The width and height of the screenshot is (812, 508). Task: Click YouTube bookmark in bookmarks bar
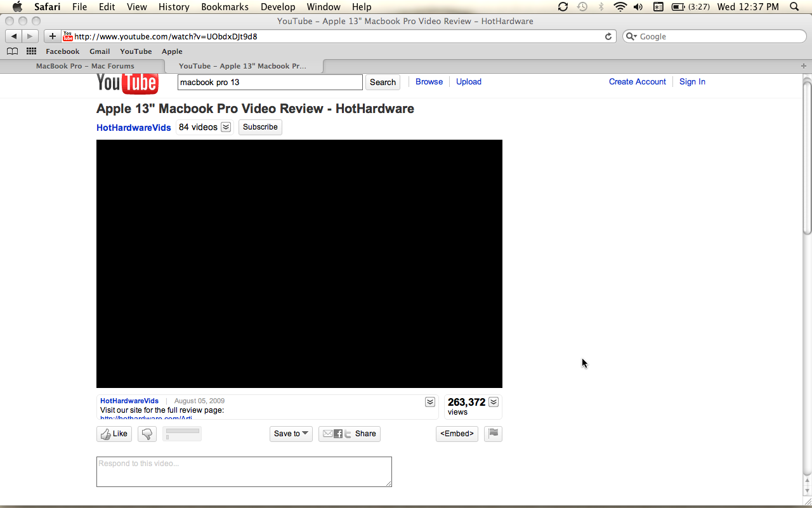coord(136,51)
